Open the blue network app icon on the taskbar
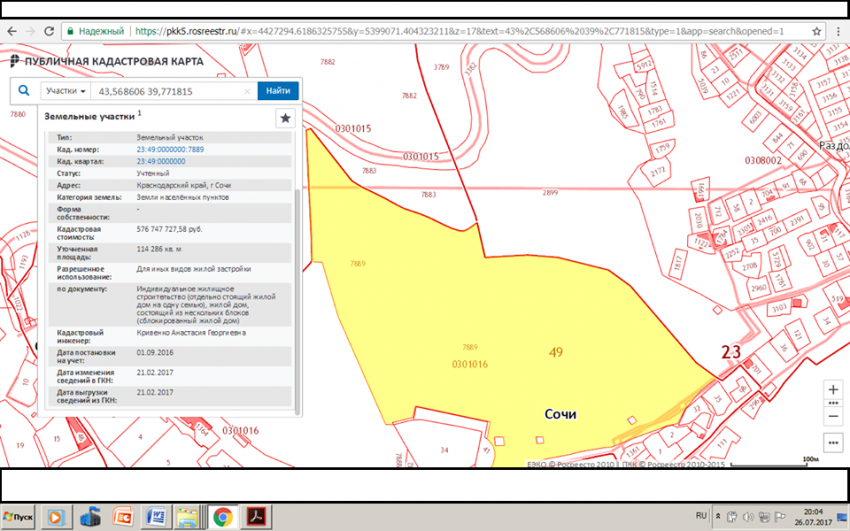Image resolution: width=850 pixels, height=531 pixels. 91,517
